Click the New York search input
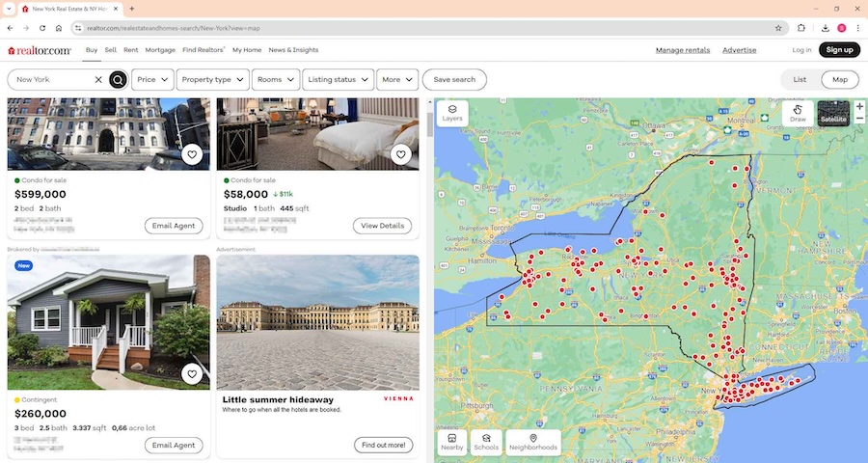Image resolution: width=868 pixels, height=463 pixels. [x=54, y=80]
